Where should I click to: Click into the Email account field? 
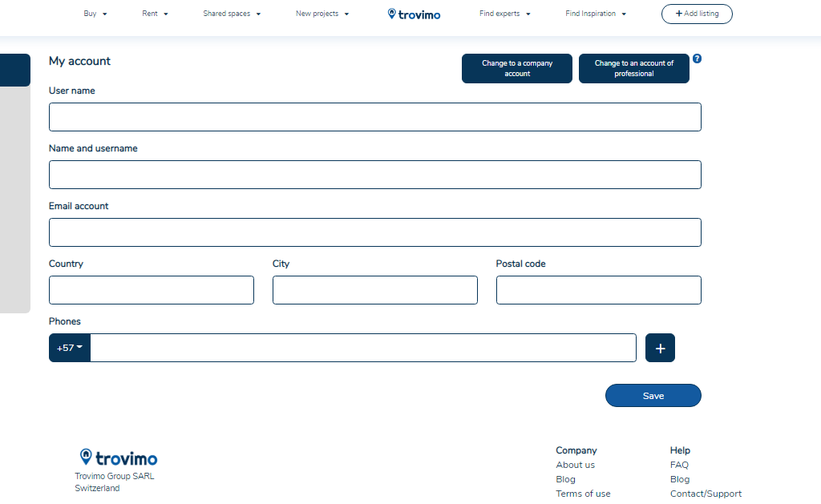click(x=374, y=232)
